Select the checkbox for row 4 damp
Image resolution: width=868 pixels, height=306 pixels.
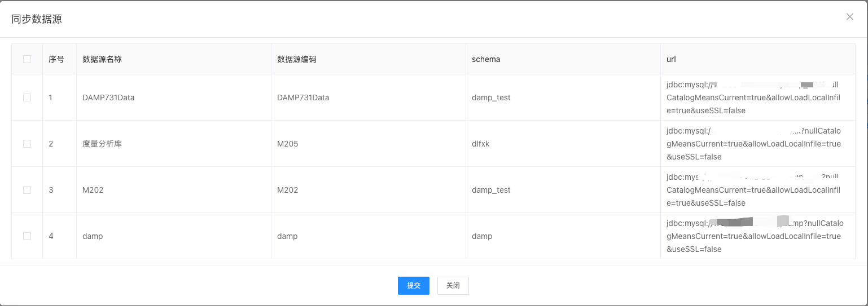pyautogui.click(x=27, y=236)
